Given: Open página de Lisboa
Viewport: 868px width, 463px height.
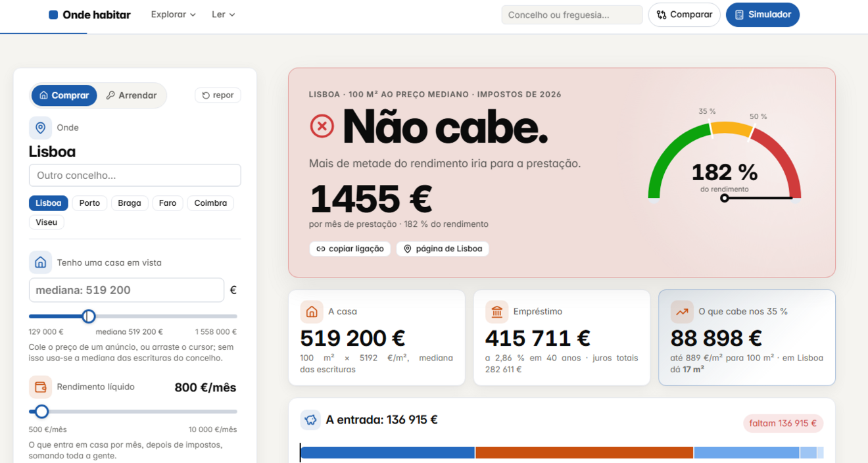Looking at the screenshot, I should (x=443, y=249).
